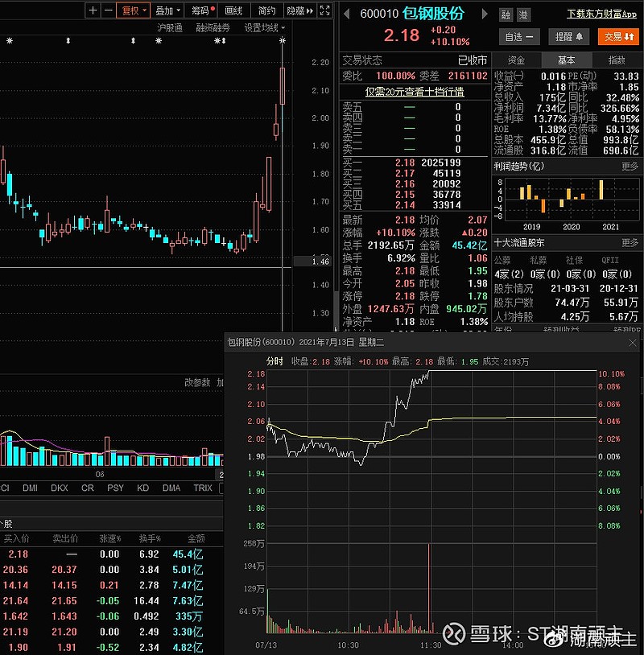Click the 港 Hong Kong connect badge
This screenshot has width=644, height=655.
523,15
